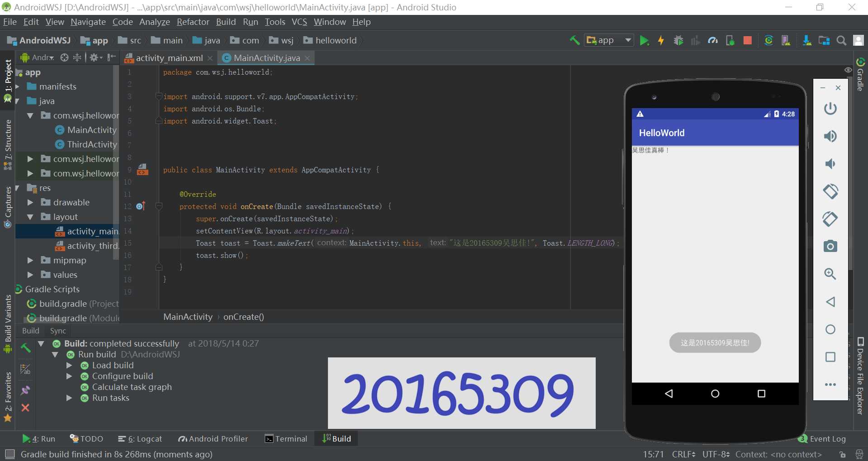Toggle the Gradle side panel

[860, 75]
